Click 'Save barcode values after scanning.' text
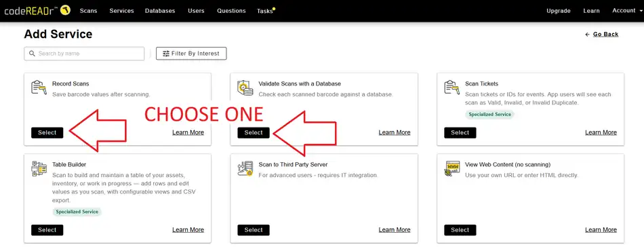This screenshot has height=247, width=644. [x=102, y=94]
